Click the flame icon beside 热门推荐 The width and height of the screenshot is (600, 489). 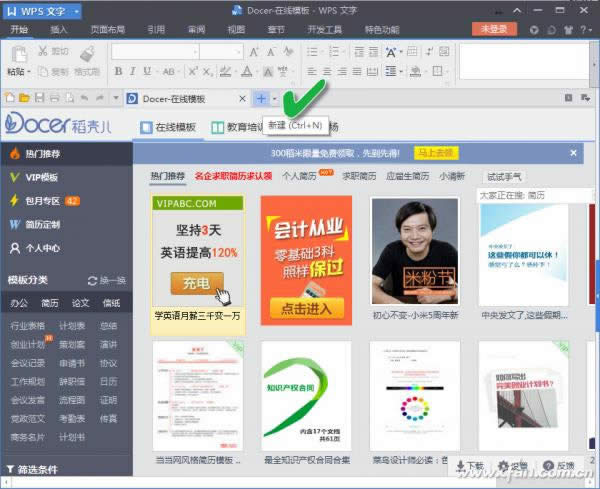(x=15, y=153)
